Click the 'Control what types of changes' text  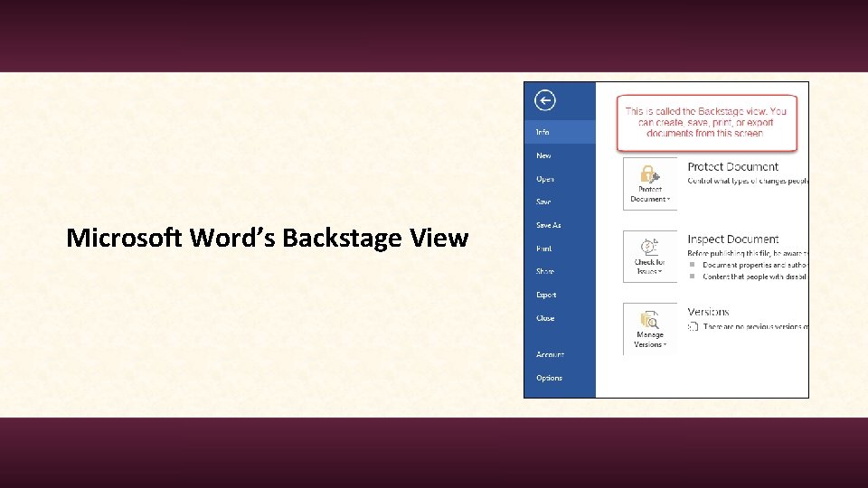tap(748, 181)
